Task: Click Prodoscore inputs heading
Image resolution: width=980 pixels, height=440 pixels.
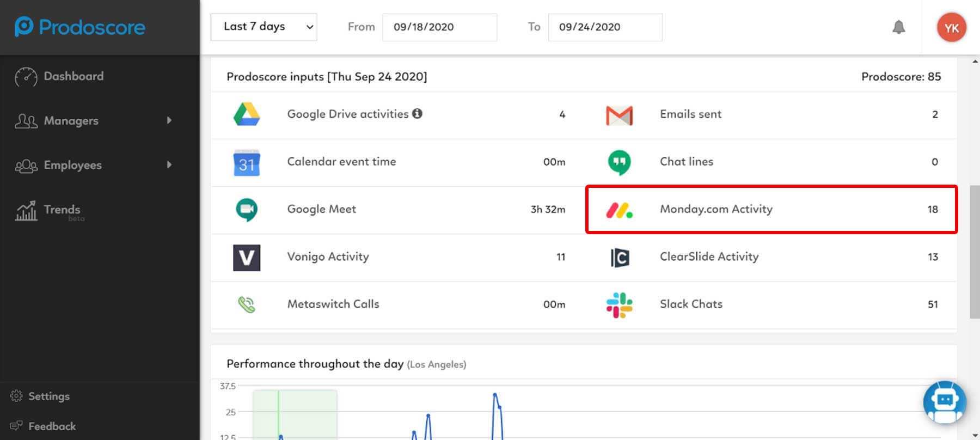Action: [x=327, y=76]
